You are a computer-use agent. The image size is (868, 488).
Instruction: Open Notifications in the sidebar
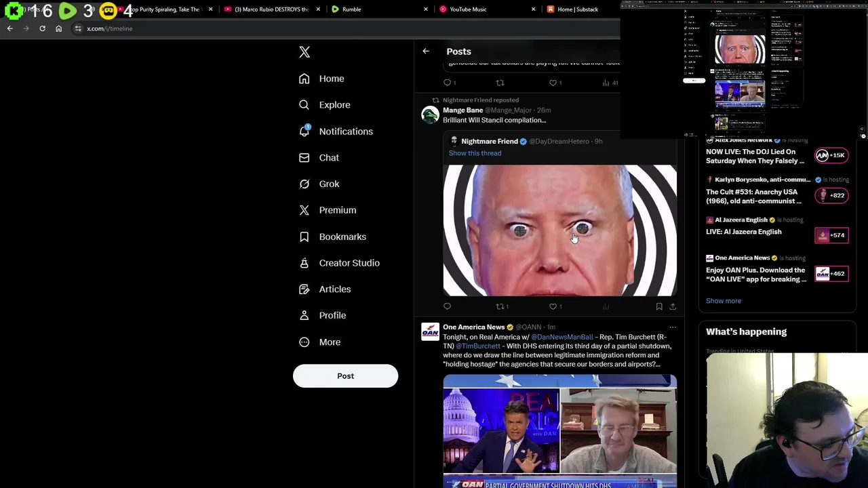click(x=336, y=131)
